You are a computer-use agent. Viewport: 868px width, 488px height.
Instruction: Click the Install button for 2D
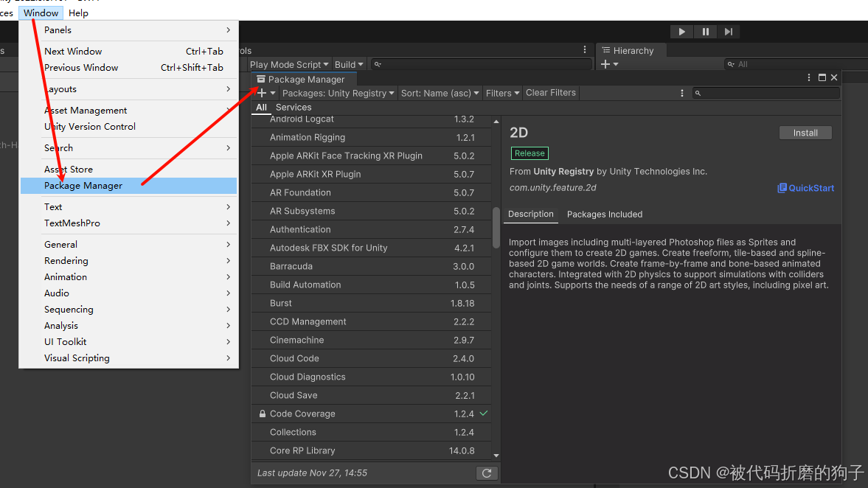click(805, 133)
